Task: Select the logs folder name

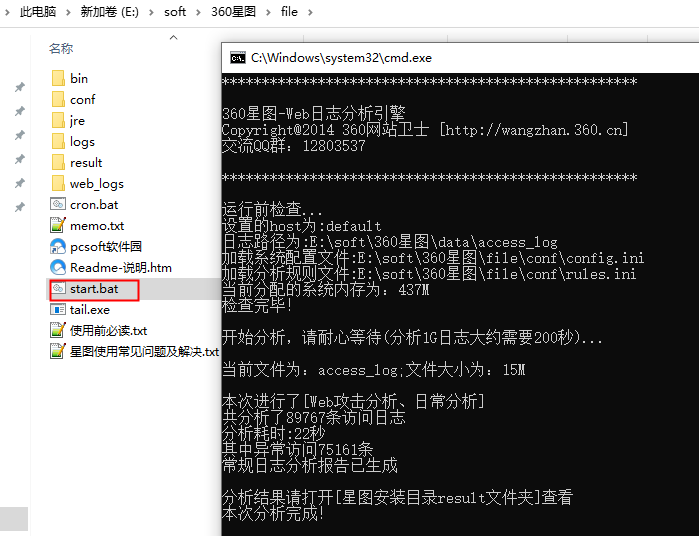Action: click(82, 142)
